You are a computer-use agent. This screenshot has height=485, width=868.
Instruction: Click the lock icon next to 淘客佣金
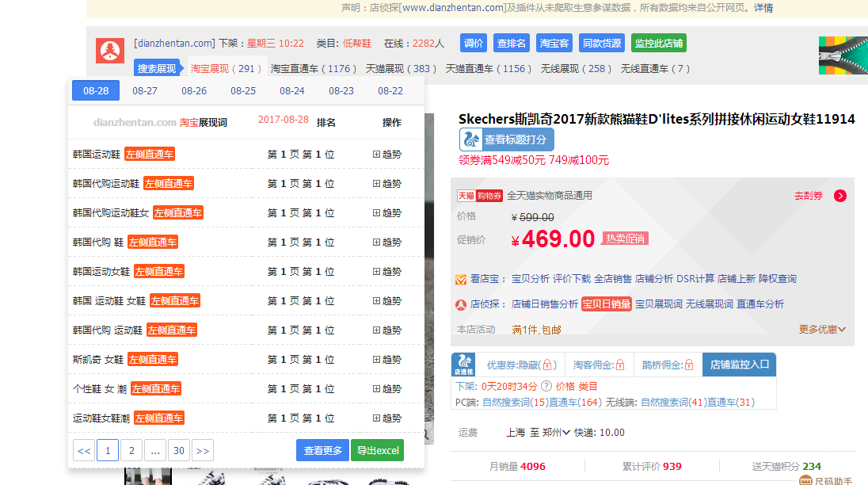coord(620,365)
